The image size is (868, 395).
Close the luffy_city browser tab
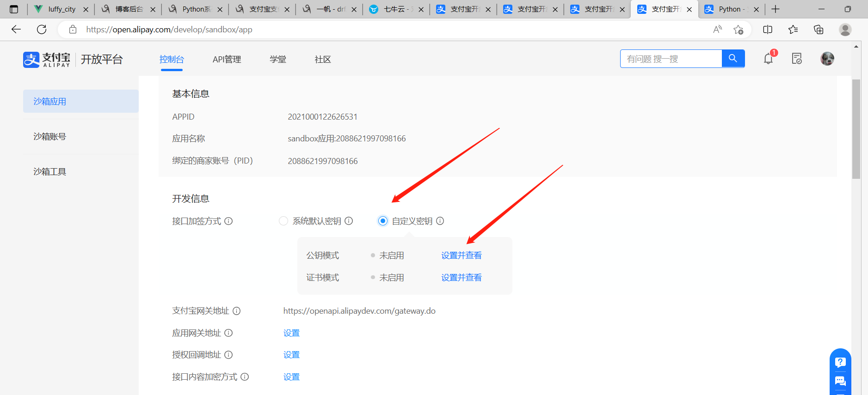click(x=86, y=9)
